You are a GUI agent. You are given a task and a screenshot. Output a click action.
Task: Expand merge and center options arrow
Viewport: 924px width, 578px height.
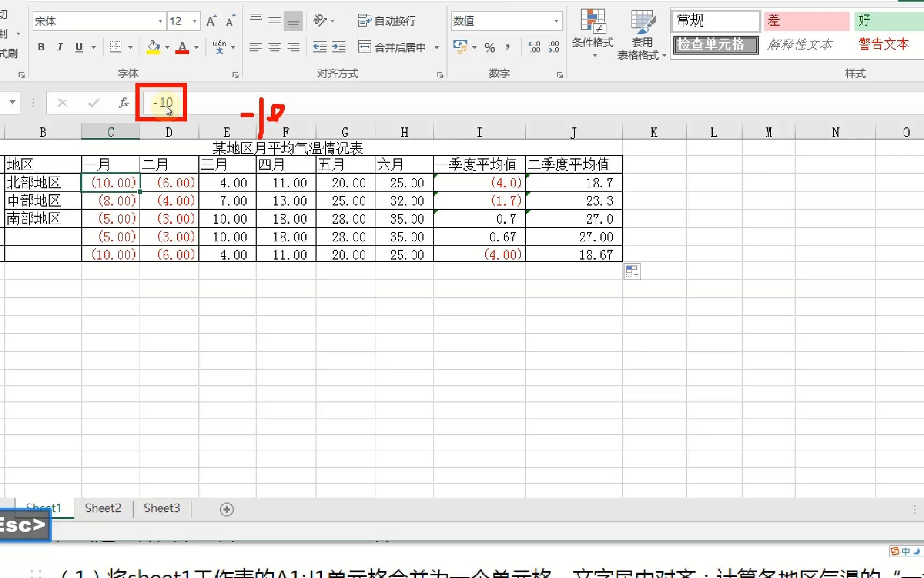click(437, 47)
